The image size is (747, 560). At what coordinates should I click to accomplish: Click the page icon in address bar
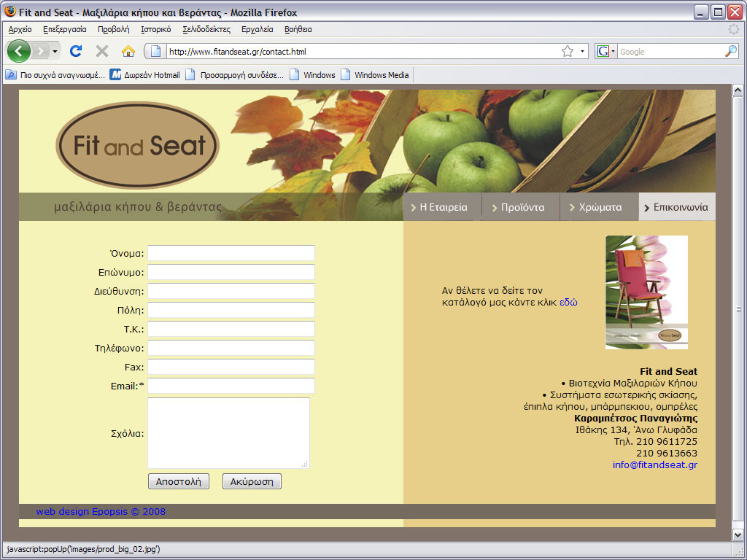[x=155, y=52]
